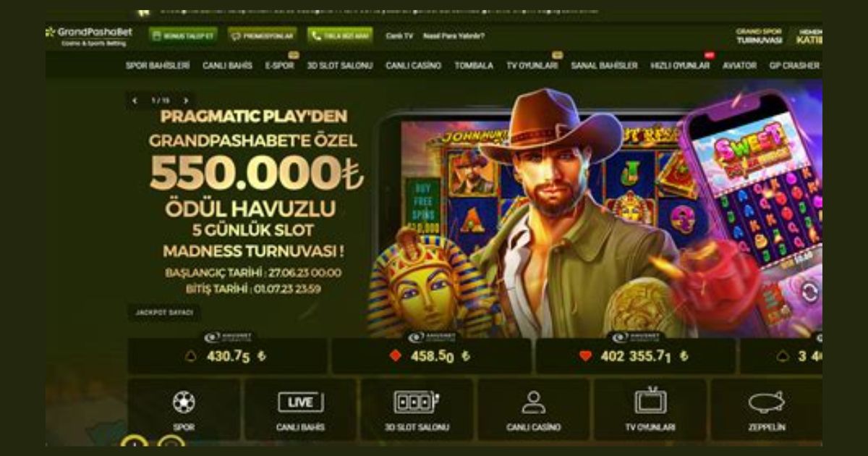Launch the Zeppelin airship icon tile
868x456 pixels.
click(766, 410)
